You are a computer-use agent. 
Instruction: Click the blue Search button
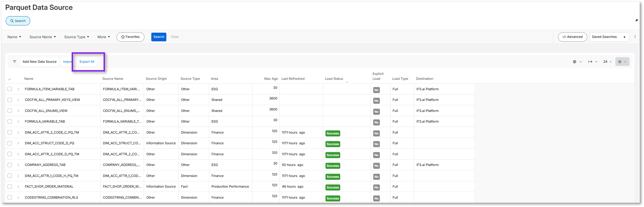(159, 37)
